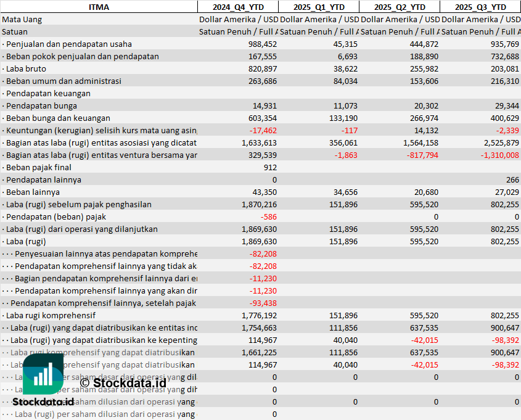Click red value -98,392 in Laba (rugi) non-controlling row
Viewport: 521px width, 420px height.
click(x=506, y=340)
